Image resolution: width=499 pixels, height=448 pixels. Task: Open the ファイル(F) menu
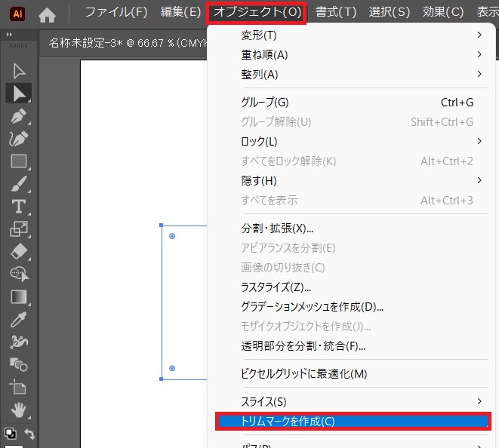click(116, 13)
